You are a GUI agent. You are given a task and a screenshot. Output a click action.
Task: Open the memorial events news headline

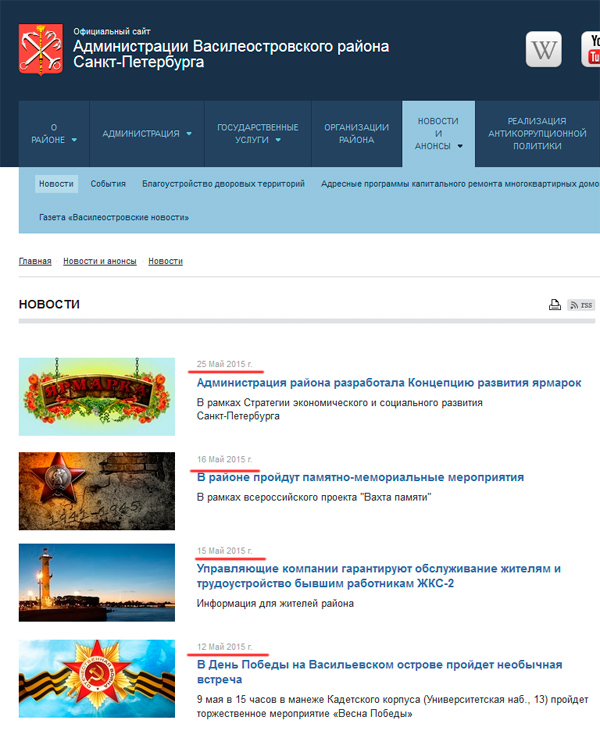[360, 478]
